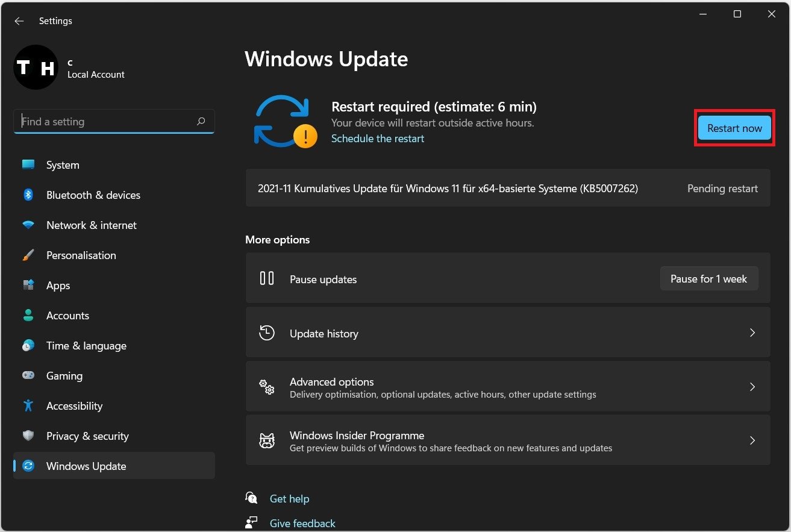791x532 pixels.
Task: Click the Advanced options description text
Action: tap(443, 395)
